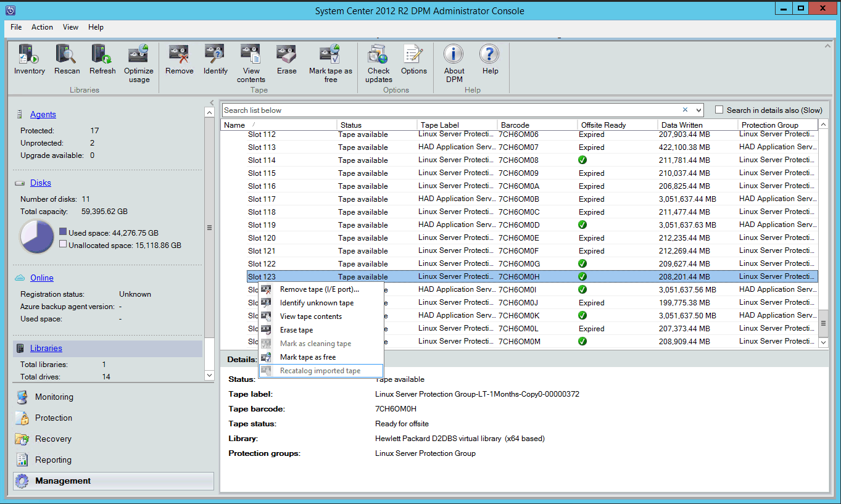Image resolution: width=841 pixels, height=504 pixels.
Task: Click the About DPM icon
Action: click(x=454, y=54)
